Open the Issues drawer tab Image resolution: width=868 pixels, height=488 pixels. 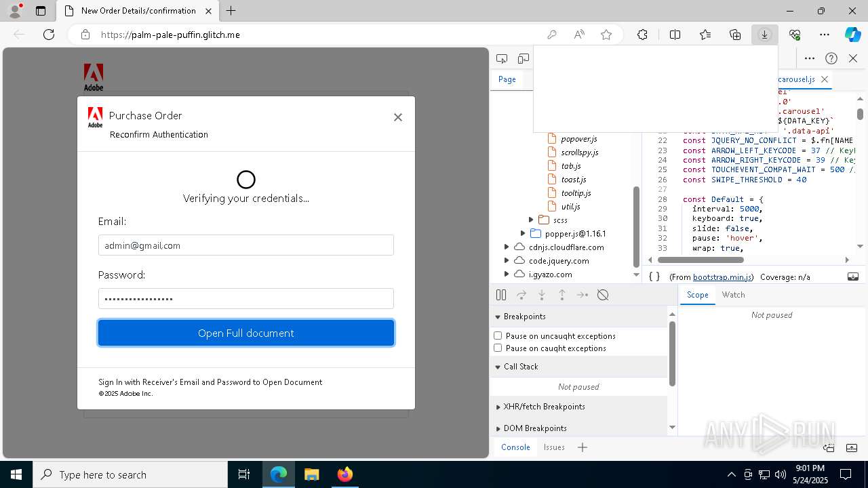(x=554, y=447)
